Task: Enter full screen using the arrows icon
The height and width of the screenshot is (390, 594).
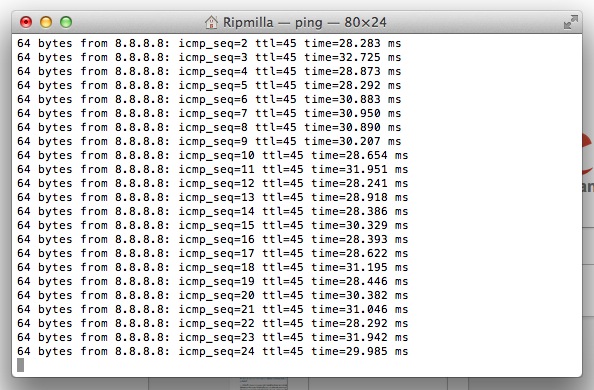Action: [x=571, y=22]
